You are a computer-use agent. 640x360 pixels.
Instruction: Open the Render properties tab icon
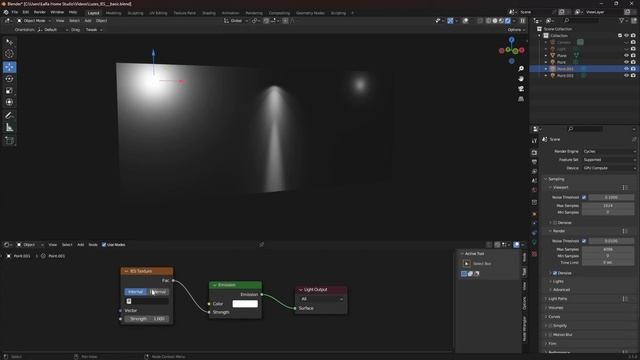[x=534, y=153]
